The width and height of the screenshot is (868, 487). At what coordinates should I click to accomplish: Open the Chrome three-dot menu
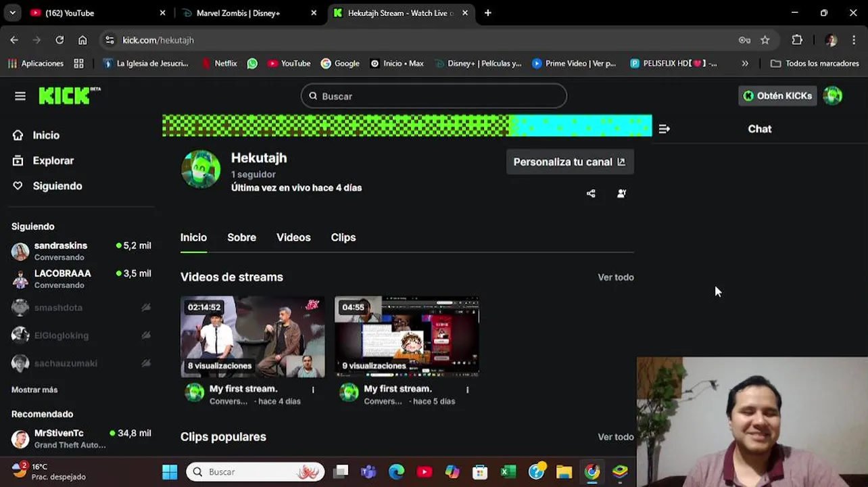click(854, 40)
